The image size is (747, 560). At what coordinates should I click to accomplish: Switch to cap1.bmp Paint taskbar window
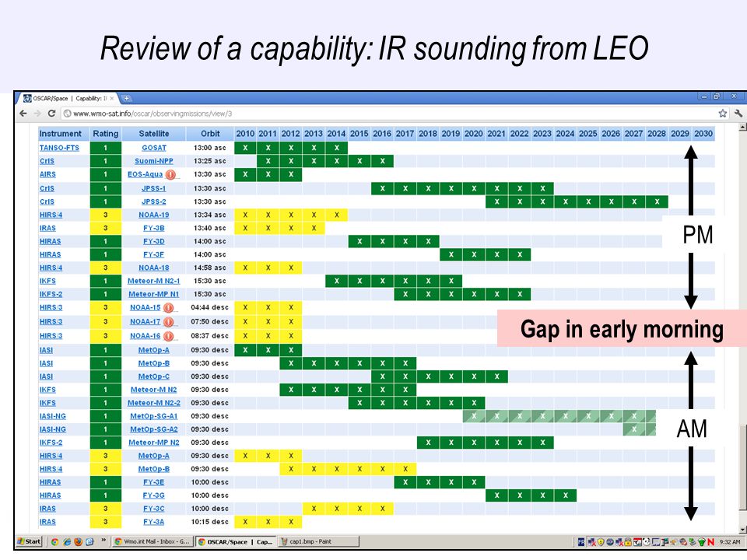319,541
